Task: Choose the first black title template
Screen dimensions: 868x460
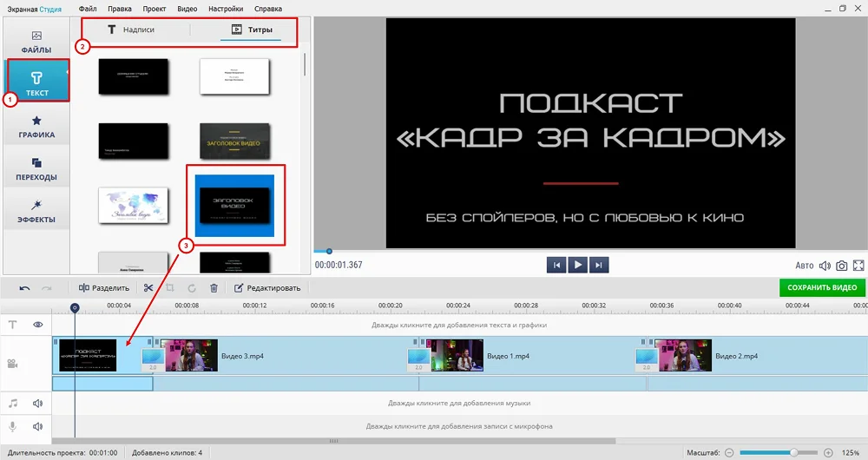Action: click(x=134, y=76)
